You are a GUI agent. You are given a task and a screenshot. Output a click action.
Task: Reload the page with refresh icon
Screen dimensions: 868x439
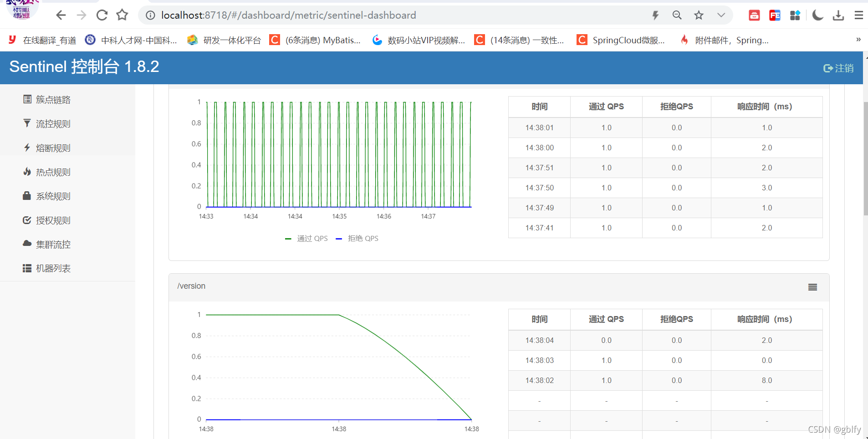(102, 15)
